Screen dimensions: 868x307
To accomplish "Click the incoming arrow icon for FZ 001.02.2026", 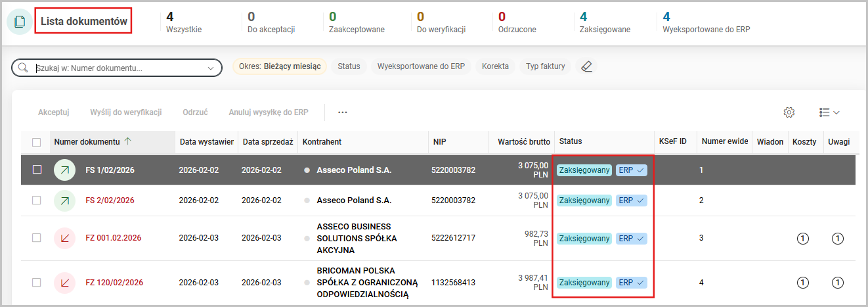I will [x=65, y=238].
